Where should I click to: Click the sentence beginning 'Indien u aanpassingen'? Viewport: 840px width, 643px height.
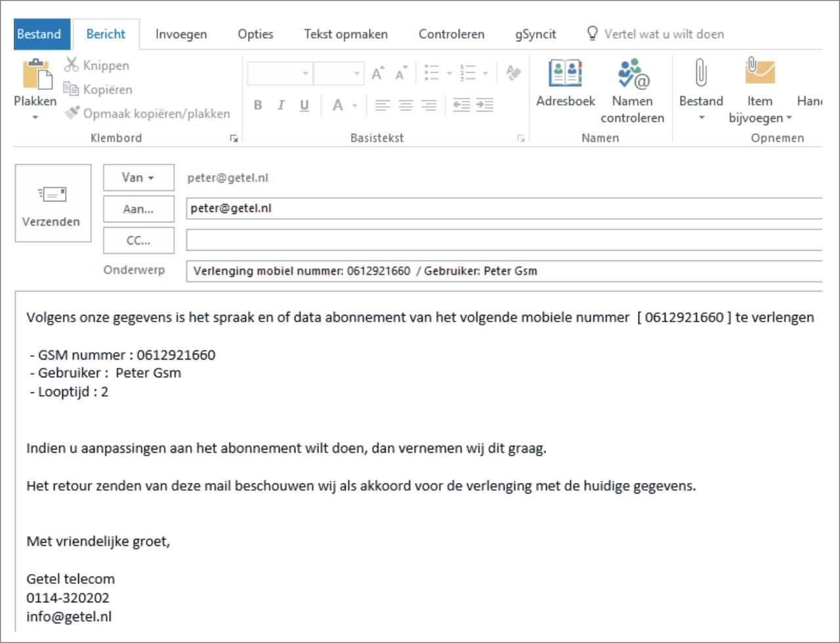pyautogui.click(x=287, y=449)
